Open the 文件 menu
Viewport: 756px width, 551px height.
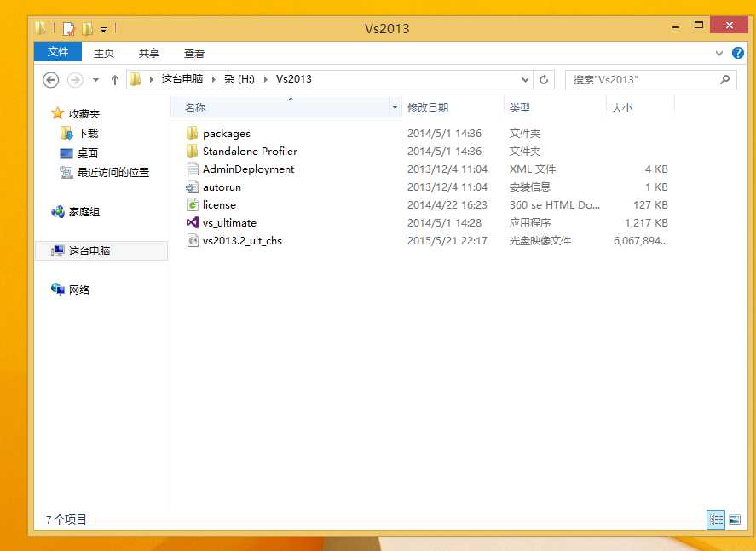click(x=58, y=52)
